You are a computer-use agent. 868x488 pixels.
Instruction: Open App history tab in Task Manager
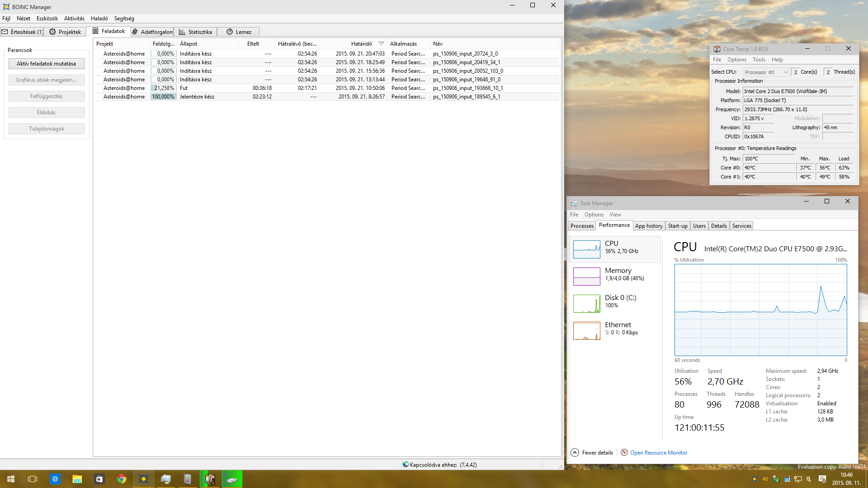(x=649, y=226)
